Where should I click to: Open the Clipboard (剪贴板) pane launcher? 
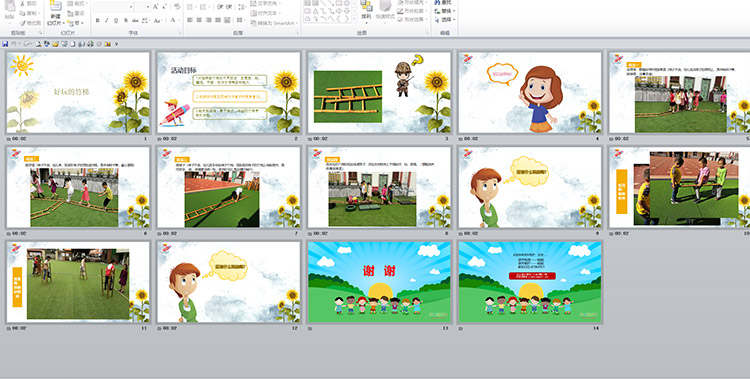tap(40, 33)
